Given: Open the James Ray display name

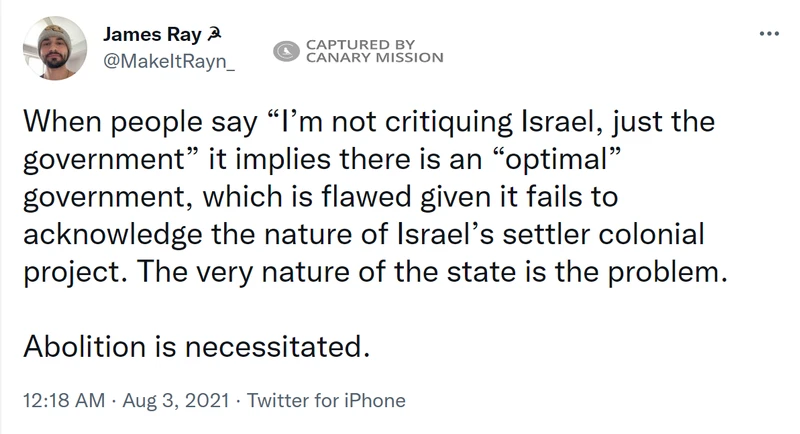Looking at the screenshot, I should [152, 34].
